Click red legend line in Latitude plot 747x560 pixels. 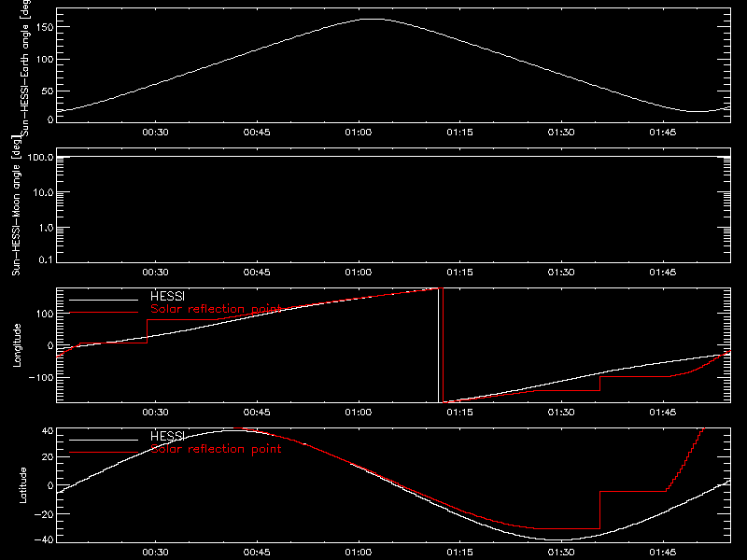point(104,453)
